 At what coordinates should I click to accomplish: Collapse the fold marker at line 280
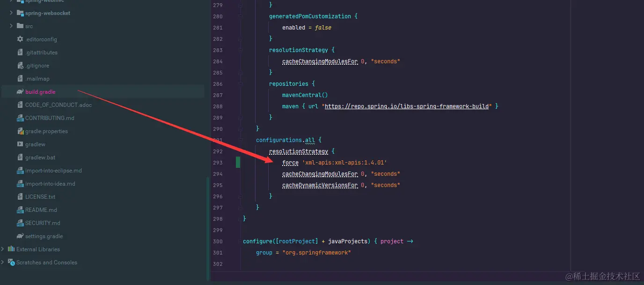coord(240,16)
